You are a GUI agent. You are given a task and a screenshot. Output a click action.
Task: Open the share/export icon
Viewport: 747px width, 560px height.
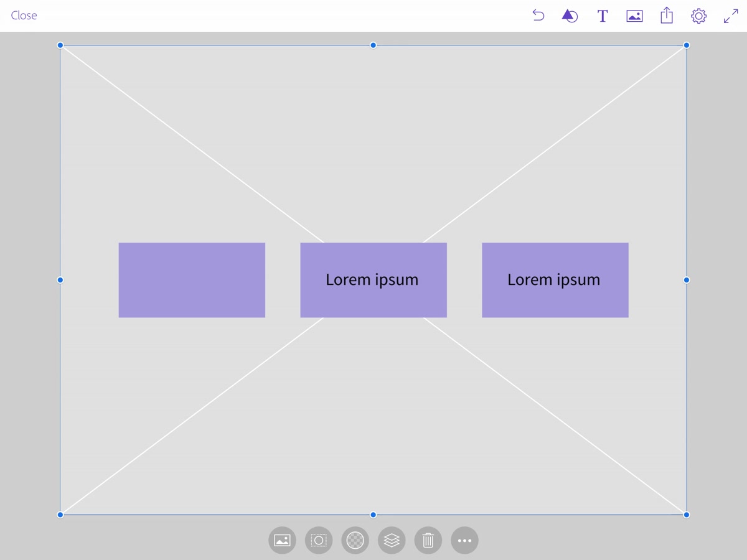coord(667,16)
